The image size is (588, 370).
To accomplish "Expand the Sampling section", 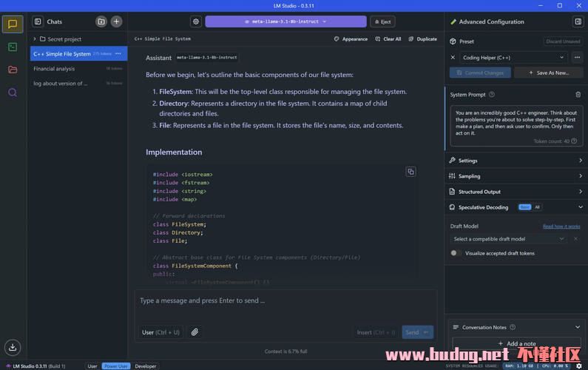I will point(516,176).
